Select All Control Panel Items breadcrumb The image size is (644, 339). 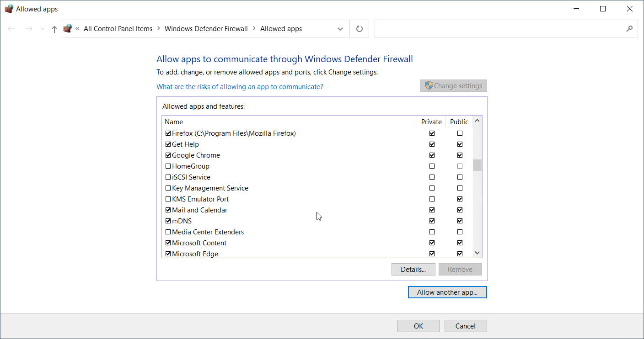click(x=118, y=29)
